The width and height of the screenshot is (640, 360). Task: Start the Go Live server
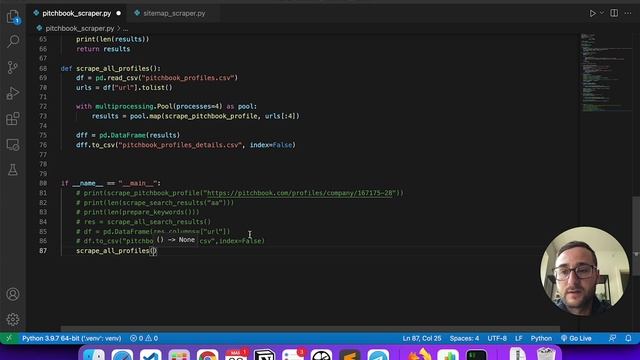(576, 338)
